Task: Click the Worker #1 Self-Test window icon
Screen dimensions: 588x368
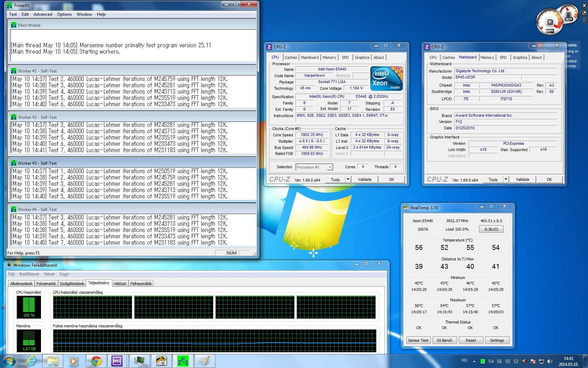Action: [x=14, y=71]
